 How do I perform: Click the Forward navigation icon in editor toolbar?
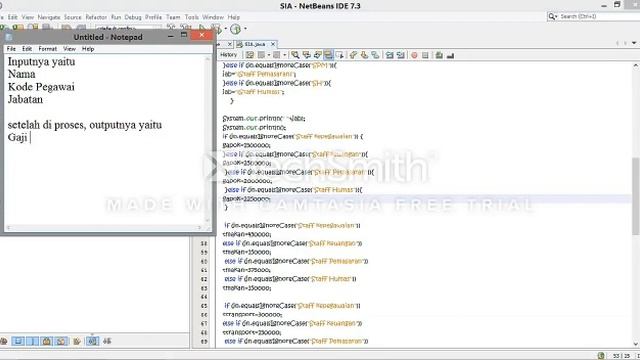277,55
